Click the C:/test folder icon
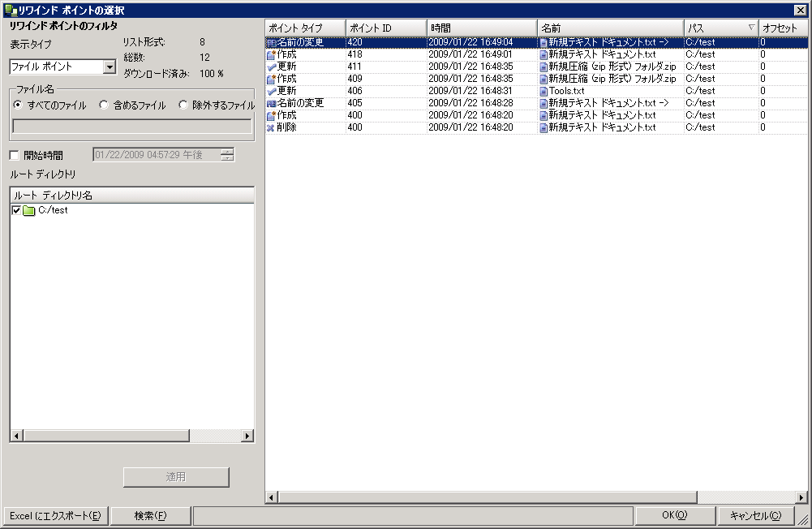The width and height of the screenshot is (812, 529). (29, 210)
